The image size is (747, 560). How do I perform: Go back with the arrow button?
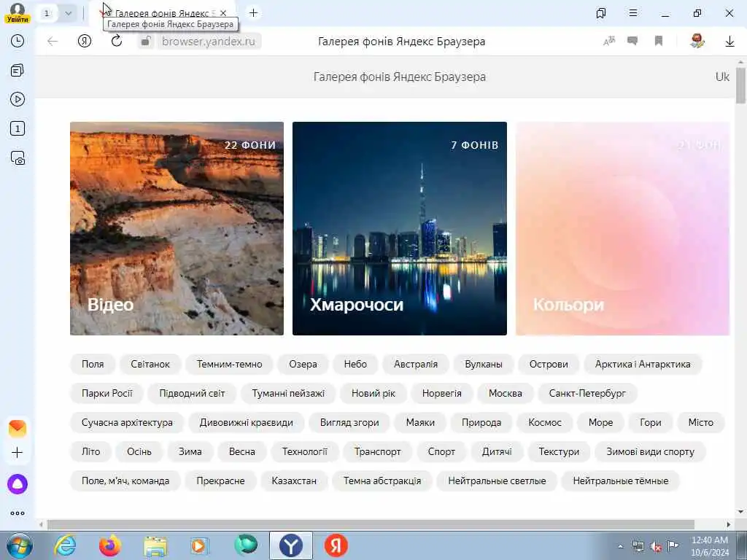(53, 42)
